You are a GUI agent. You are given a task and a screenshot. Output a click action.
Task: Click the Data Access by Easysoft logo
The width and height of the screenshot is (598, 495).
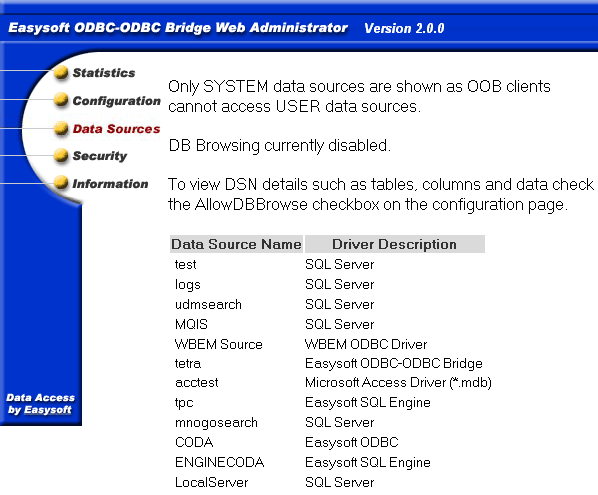(40, 404)
